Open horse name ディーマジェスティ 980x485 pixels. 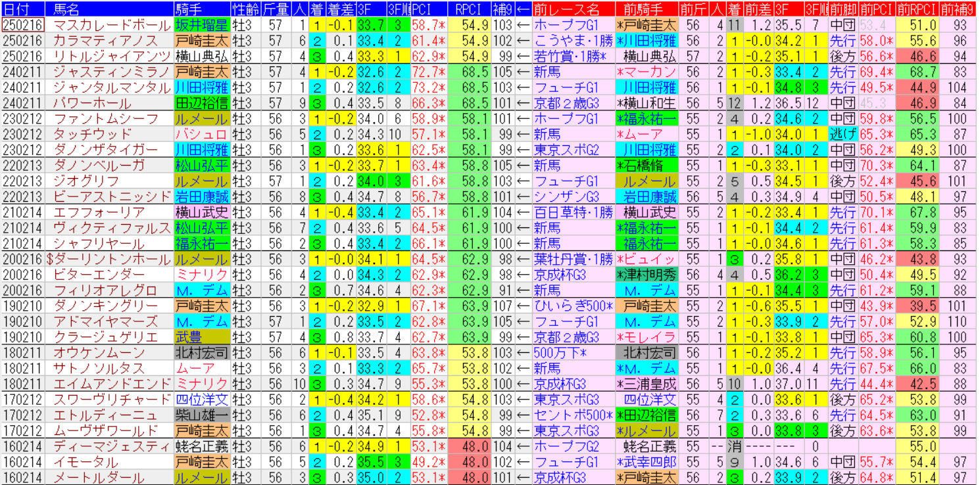point(109,447)
